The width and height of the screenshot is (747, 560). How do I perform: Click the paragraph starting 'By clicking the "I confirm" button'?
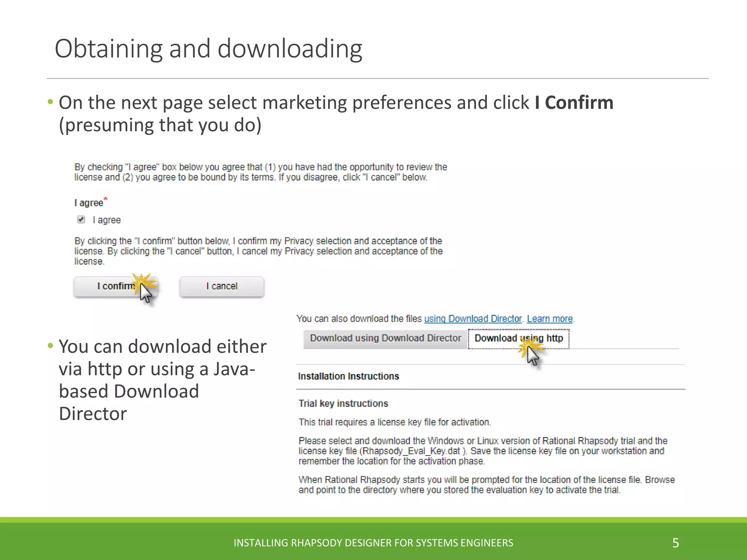point(259,251)
